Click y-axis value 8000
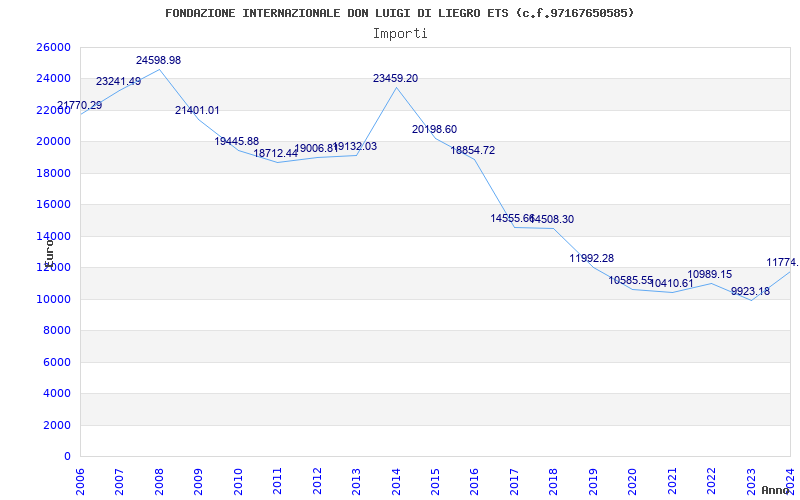Viewport: 800px width, 500px height. (x=57, y=331)
